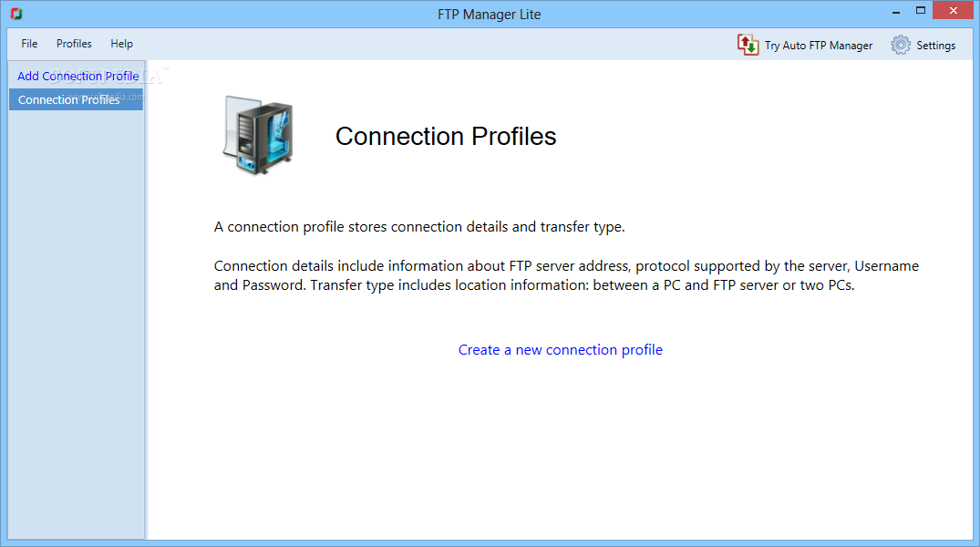Close the FTP Manager Lite window
The height and width of the screenshot is (547, 980).
[x=954, y=11]
